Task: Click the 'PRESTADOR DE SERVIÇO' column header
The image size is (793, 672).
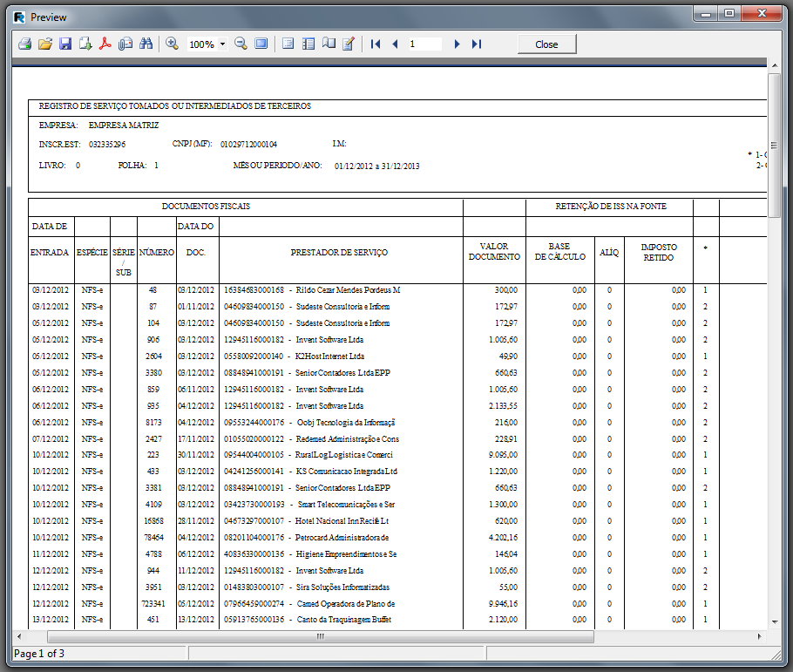Action: [339, 252]
